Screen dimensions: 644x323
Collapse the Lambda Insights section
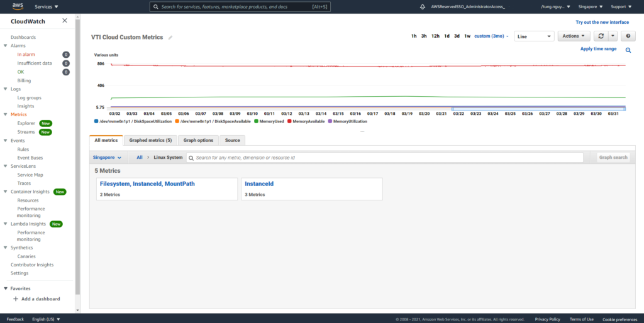(x=5, y=224)
